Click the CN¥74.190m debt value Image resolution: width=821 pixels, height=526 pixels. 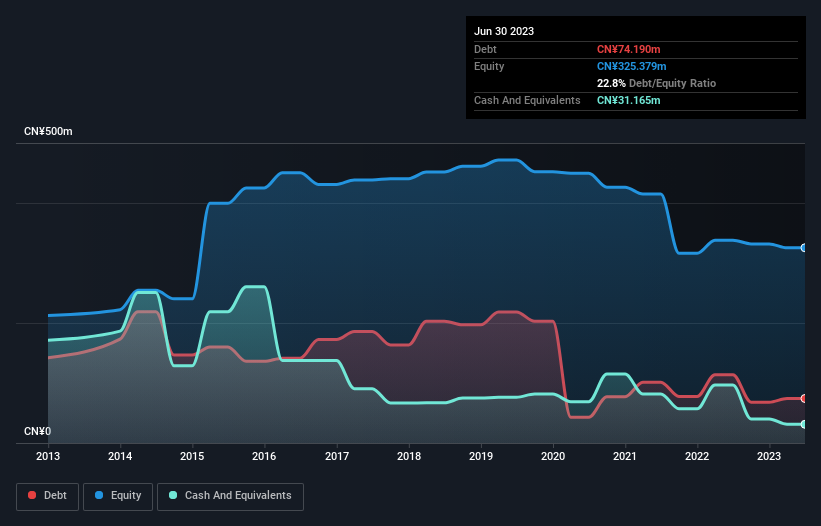[x=628, y=49]
